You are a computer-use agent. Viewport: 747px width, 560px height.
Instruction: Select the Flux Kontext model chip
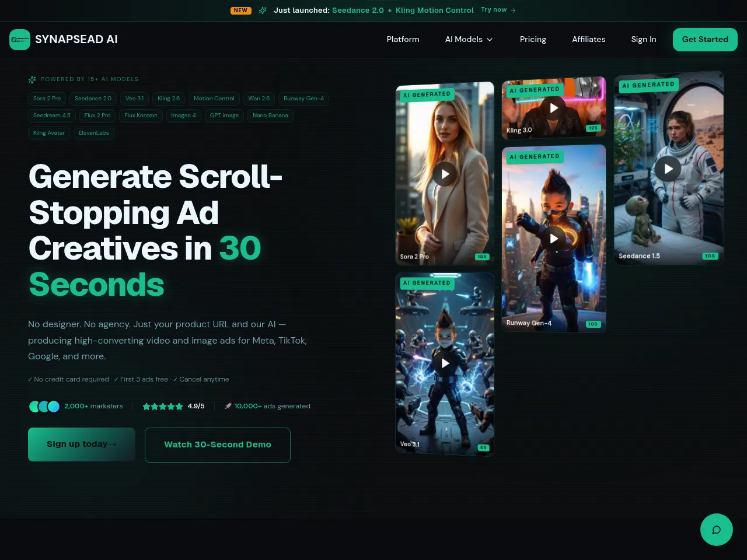[x=141, y=116]
